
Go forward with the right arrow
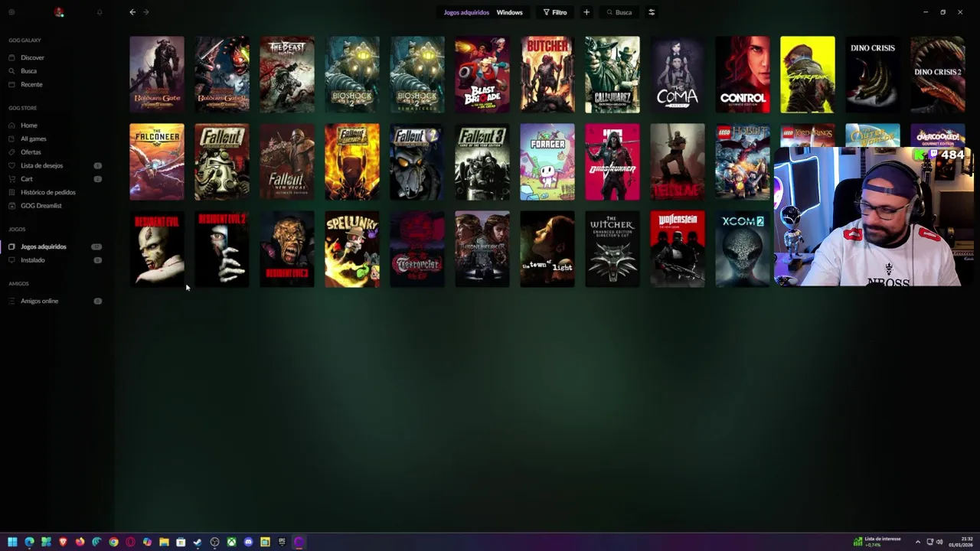[x=146, y=12]
